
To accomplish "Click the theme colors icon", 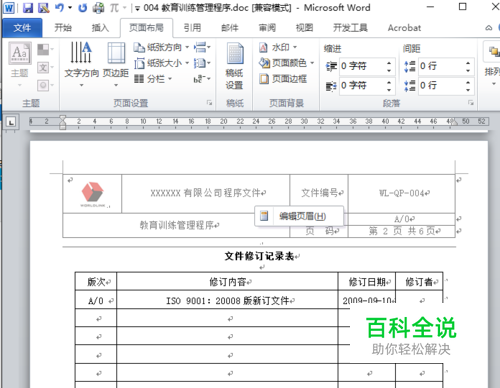I will click(44, 50).
